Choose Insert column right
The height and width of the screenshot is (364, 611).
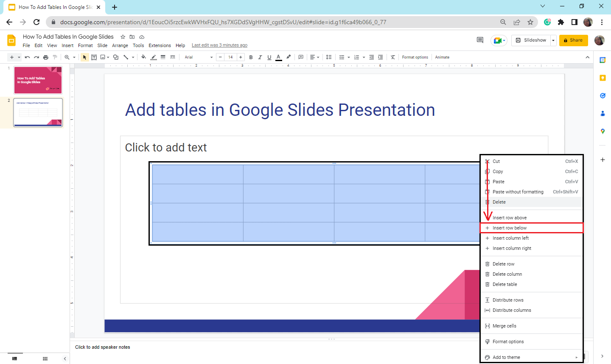532,248
